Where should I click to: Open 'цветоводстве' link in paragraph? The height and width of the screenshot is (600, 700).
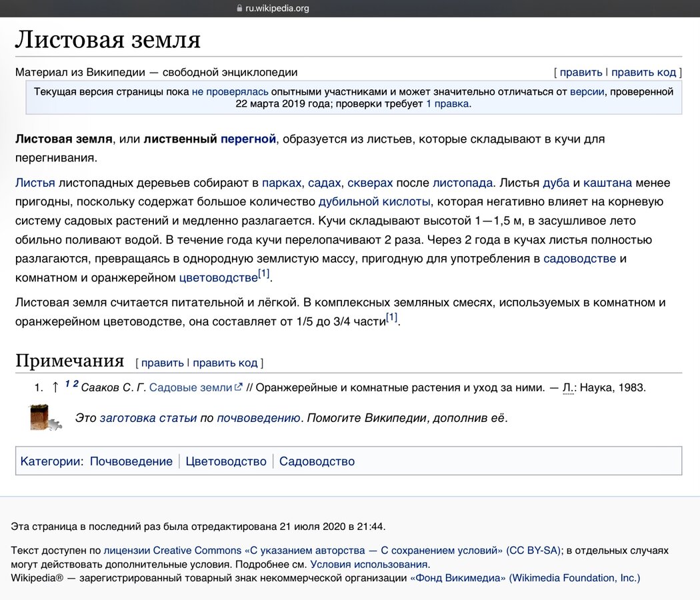point(218,278)
